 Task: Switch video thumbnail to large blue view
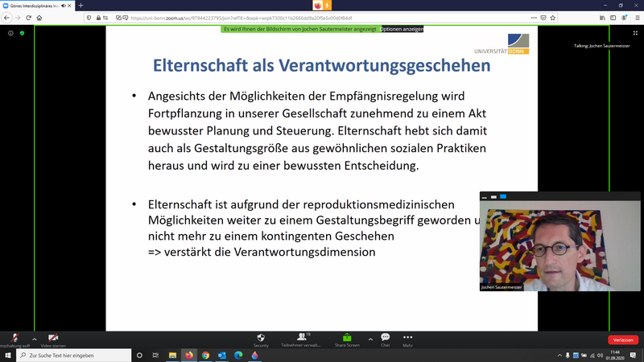click(503, 196)
